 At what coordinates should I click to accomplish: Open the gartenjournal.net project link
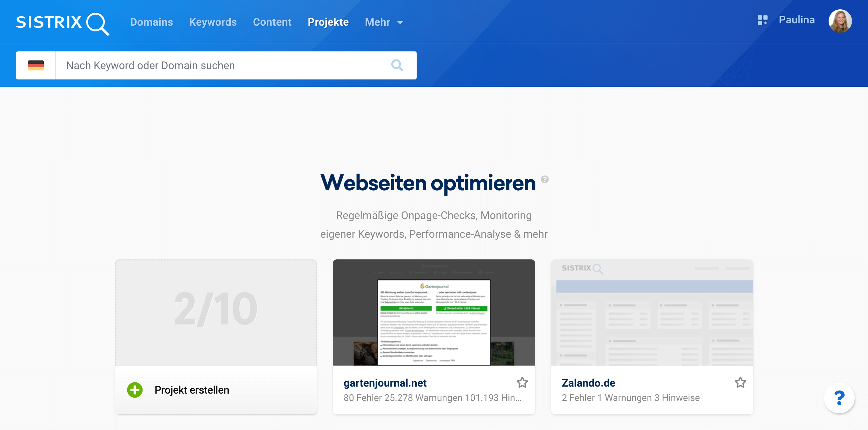385,383
